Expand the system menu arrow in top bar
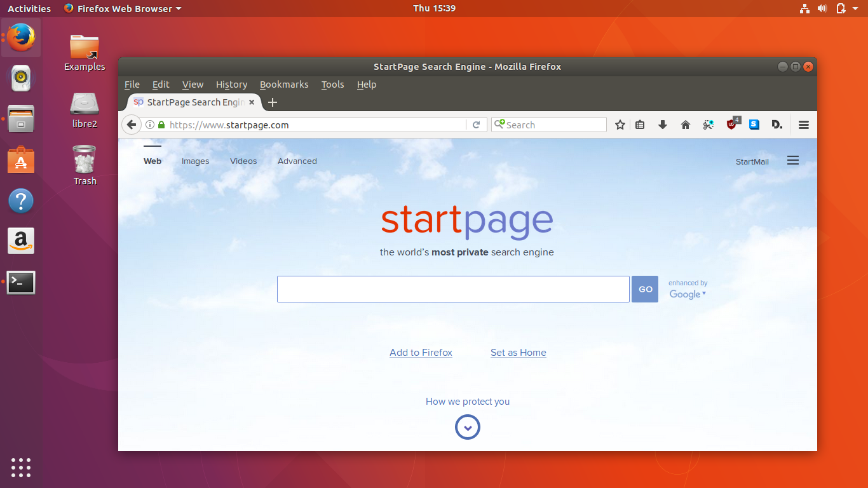 [856, 9]
